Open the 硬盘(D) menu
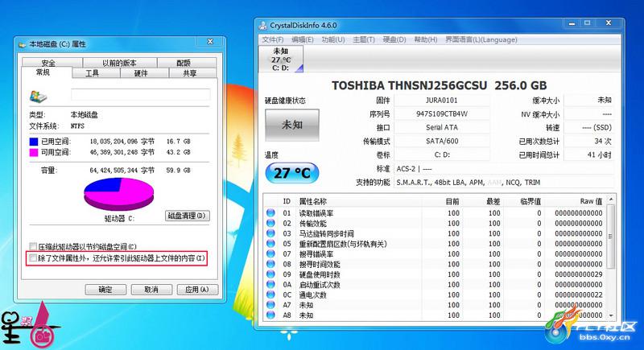 [394, 39]
